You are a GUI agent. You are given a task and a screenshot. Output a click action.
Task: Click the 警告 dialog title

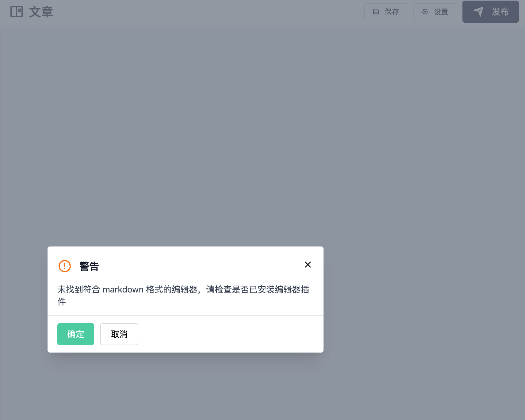89,266
